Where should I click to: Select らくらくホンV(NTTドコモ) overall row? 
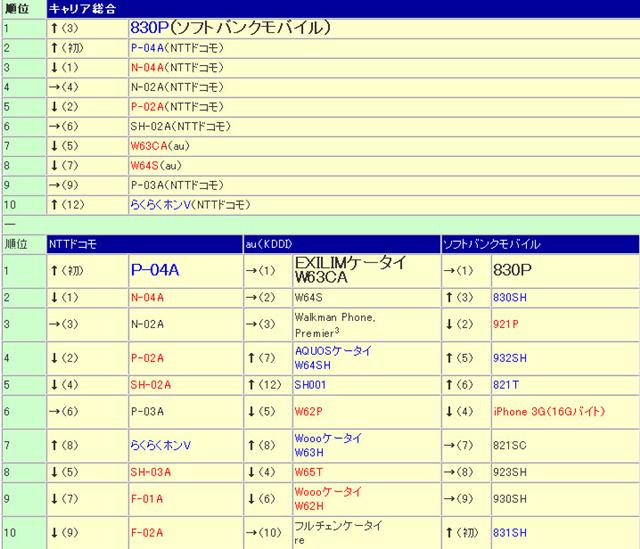point(190,205)
